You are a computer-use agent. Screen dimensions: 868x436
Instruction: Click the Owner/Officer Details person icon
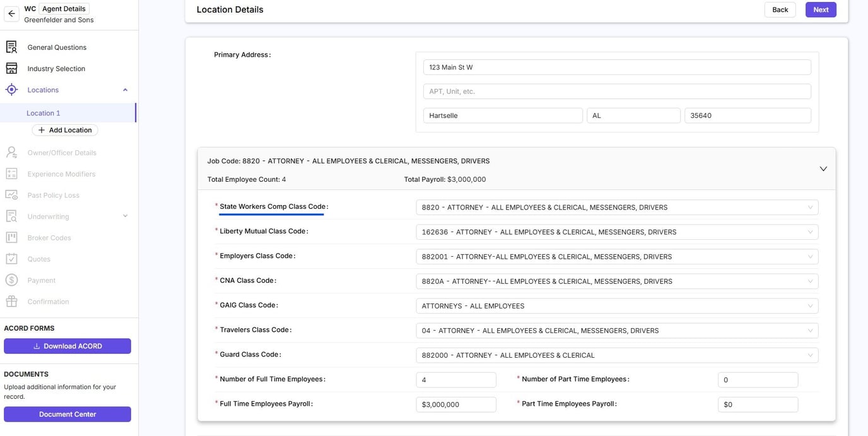pyautogui.click(x=11, y=152)
